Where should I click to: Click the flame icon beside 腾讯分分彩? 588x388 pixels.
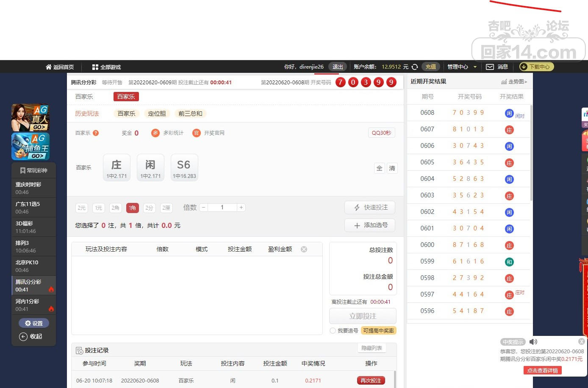tap(51, 290)
